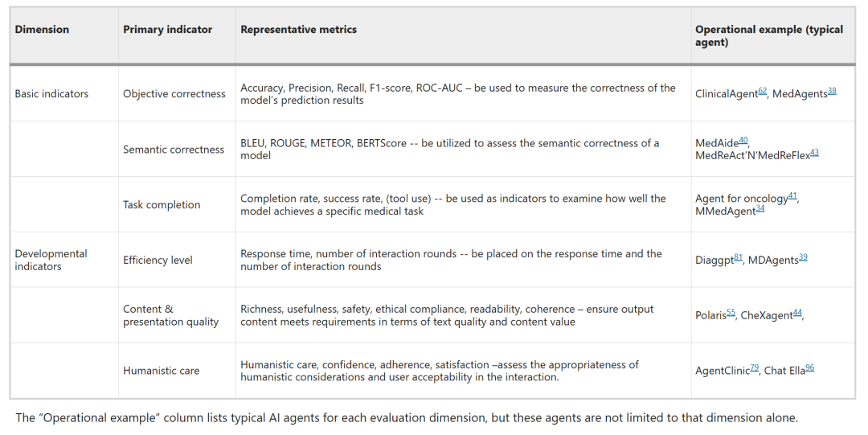Click the Developmental indicators cell
Screen dimensions: 868x435
tap(49, 260)
